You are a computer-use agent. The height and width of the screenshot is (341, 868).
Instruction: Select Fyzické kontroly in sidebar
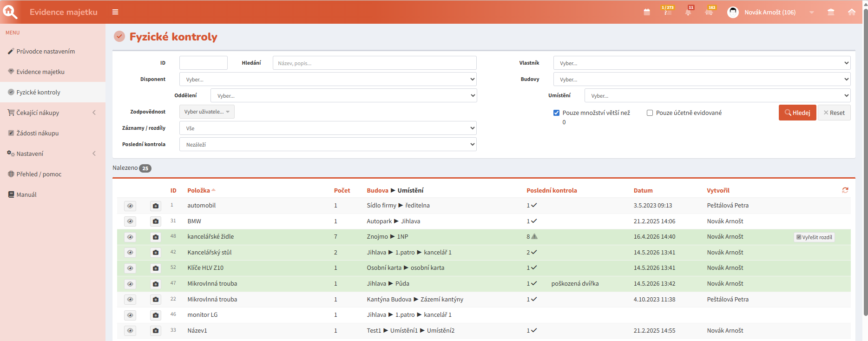click(x=53, y=92)
